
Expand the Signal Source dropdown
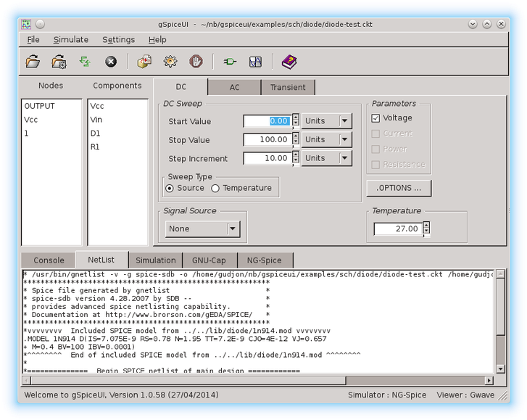pos(232,229)
